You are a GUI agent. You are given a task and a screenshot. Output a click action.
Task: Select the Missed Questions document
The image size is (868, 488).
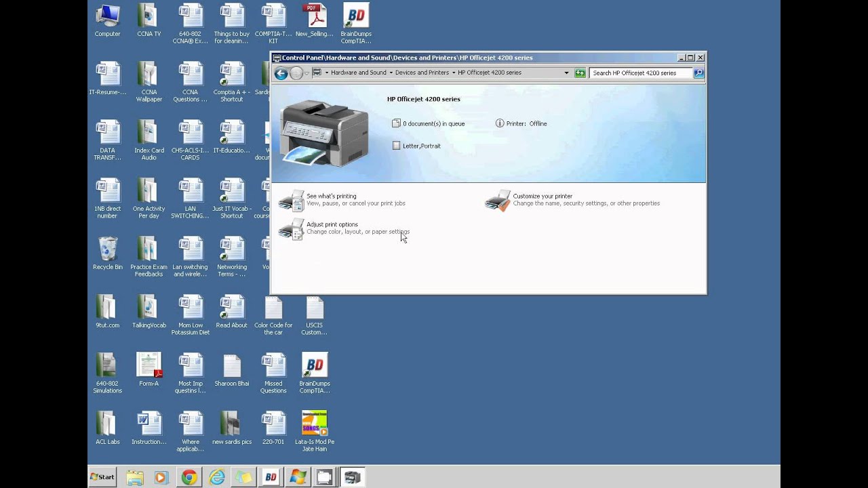273,373
